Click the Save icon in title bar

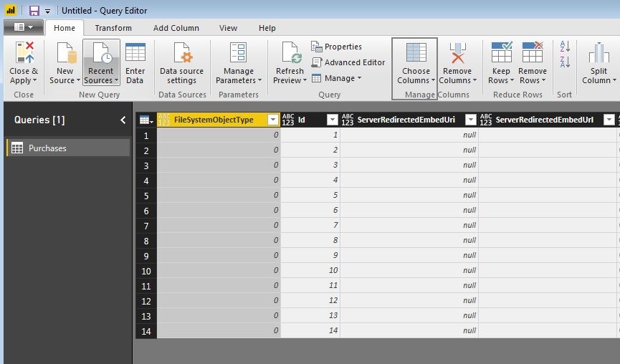(34, 11)
